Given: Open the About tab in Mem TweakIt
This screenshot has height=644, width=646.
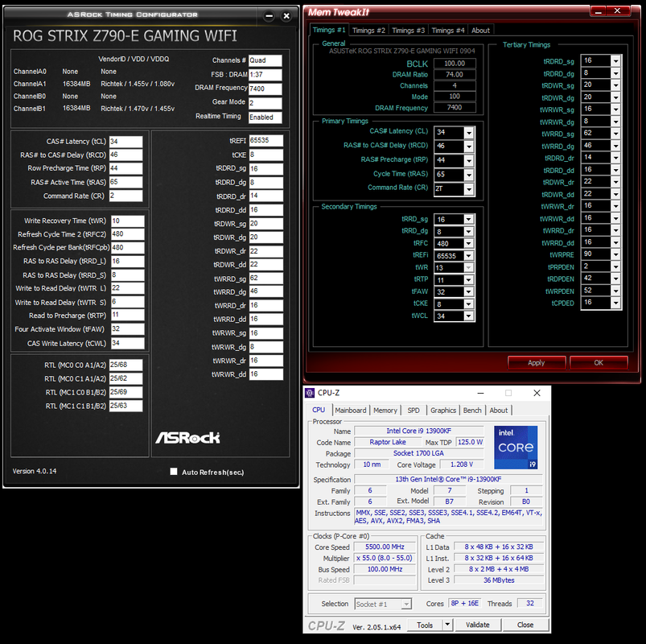Looking at the screenshot, I should pyautogui.click(x=480, y=31).
